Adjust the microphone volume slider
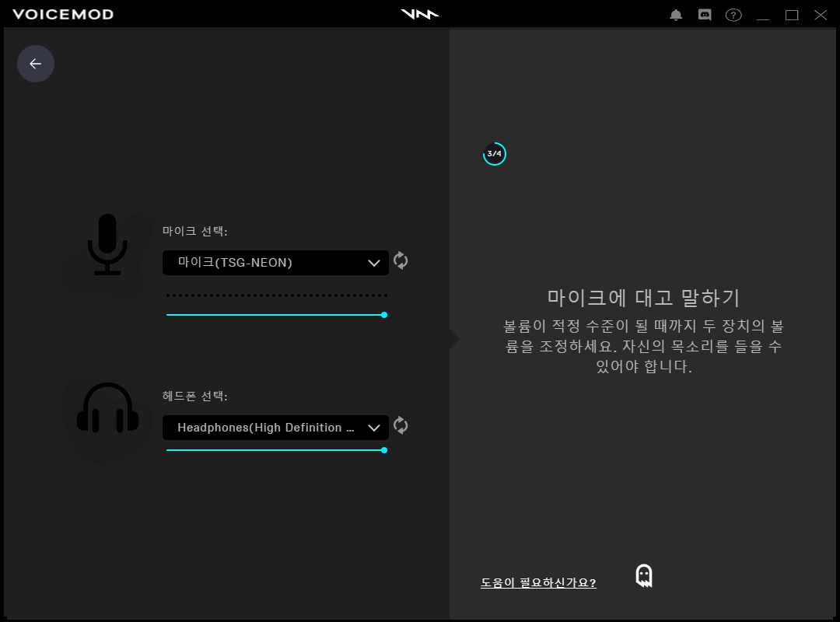Image resolution: width=840 pixels, height=622 pixels. click(x=276, y=315)
